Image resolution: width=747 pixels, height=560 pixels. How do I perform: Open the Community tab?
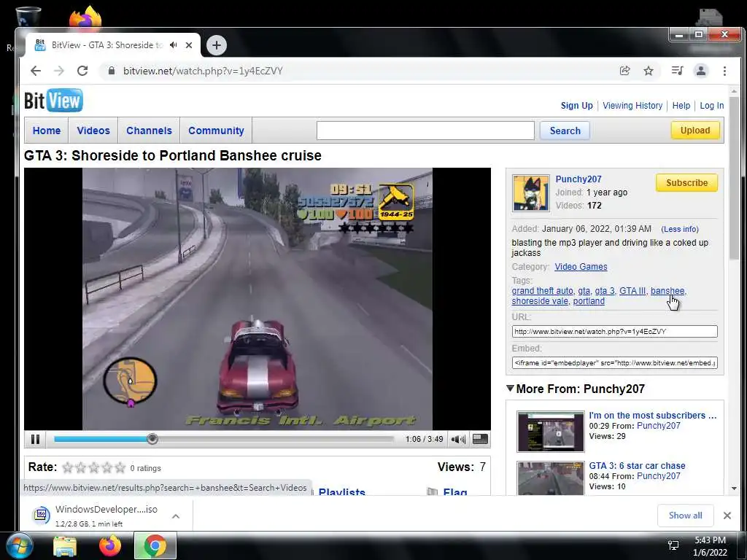point(216,131)
